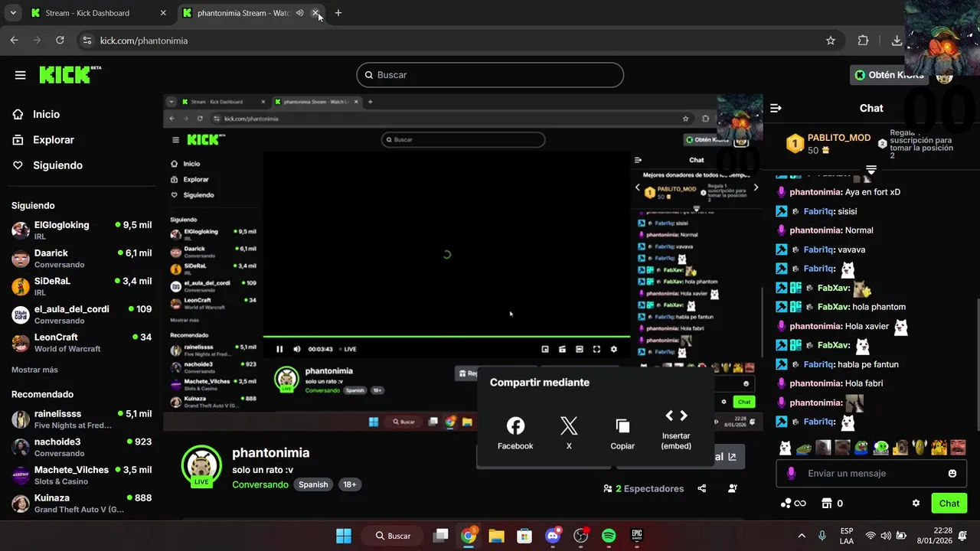The height and width of the screenshot is (551, 980).
Task: Insert the green alien DJ emote
Action: coord(880,448)
